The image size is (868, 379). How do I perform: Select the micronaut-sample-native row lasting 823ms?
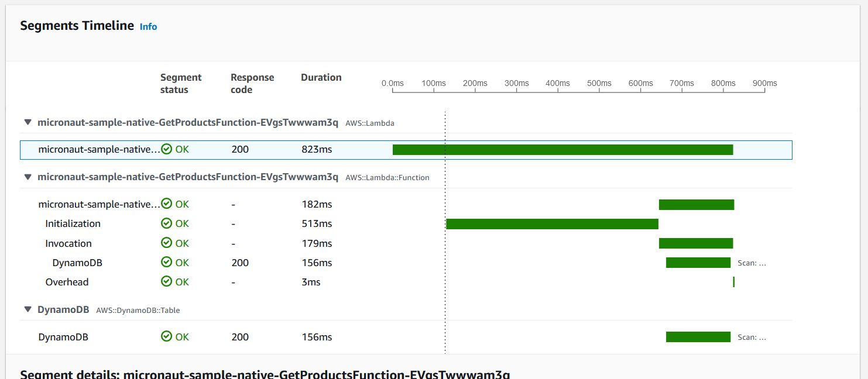tap(406, 150)
